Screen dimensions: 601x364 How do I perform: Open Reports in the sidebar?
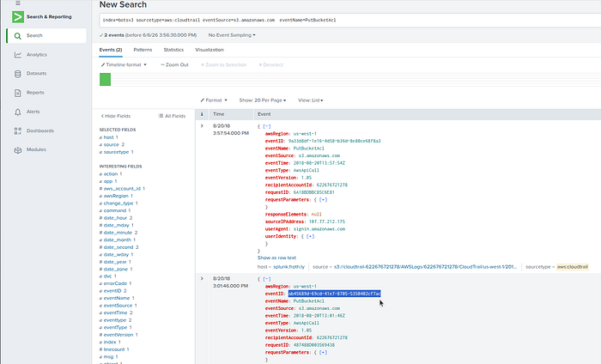35,93
